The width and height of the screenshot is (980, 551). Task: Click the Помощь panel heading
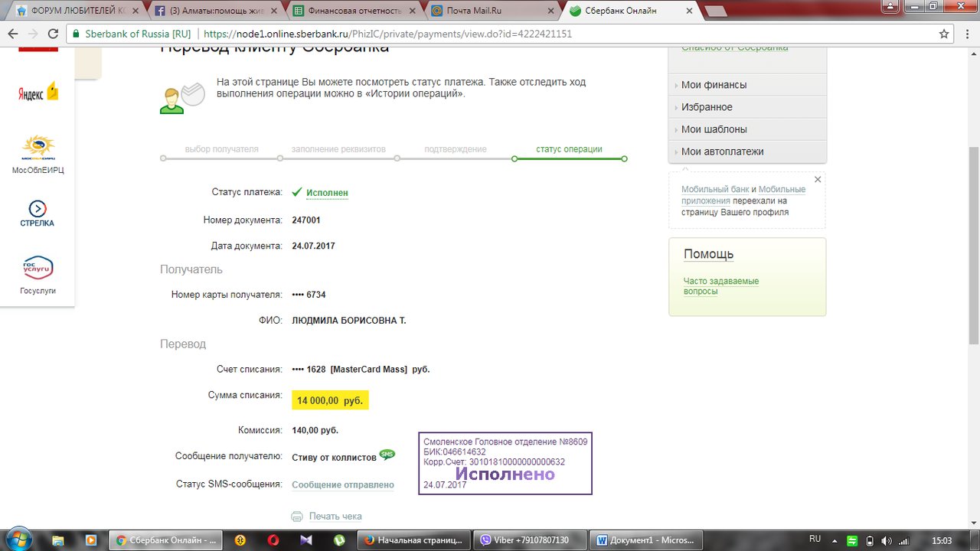pyautogui.click(x=708, y=254)
